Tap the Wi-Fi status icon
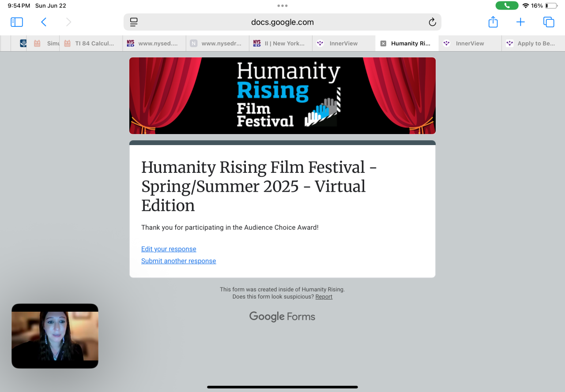 tap(525, 6)
